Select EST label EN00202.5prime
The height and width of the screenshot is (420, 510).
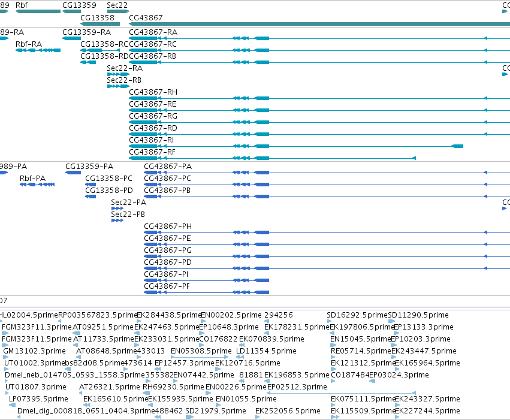coord(231,315)
